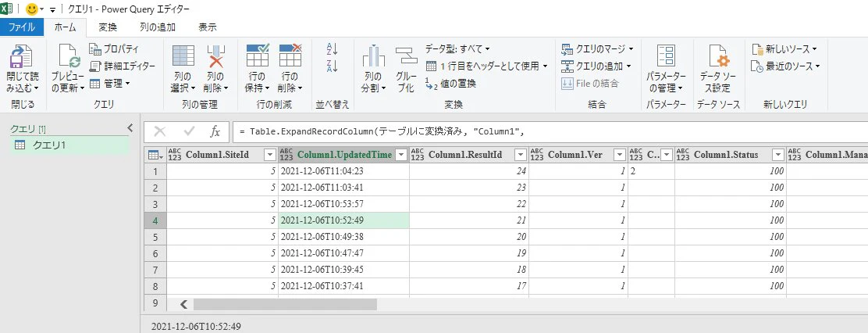Open the 管理 manage dropdown
This screenshot has height=333, width=868.
(109, 83)
